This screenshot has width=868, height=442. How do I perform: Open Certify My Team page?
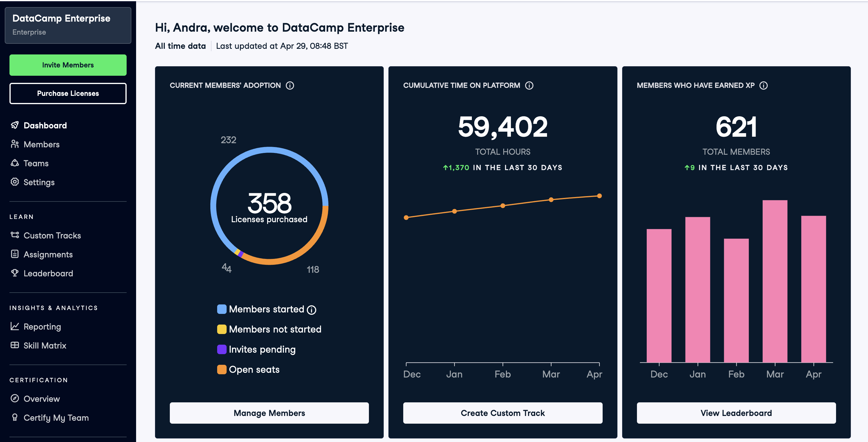(x=56, y=418)
